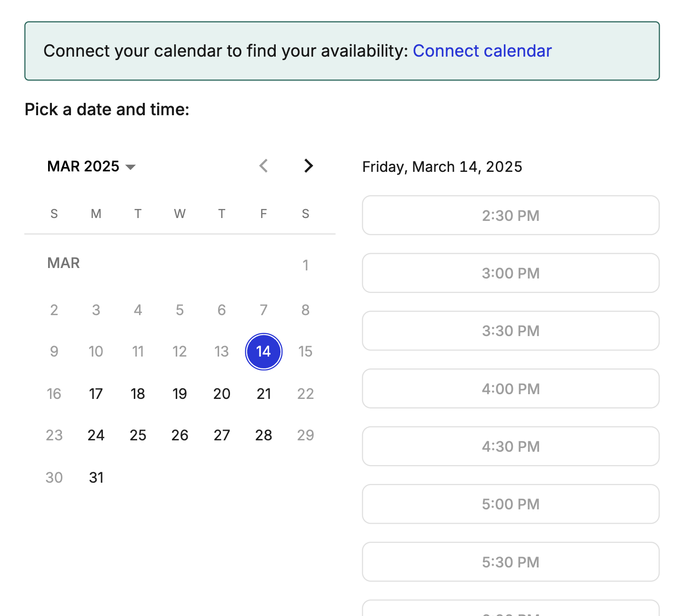Pick March 26 in the calendar
Screen dimensions: 681x616
(x=180, y=435)
